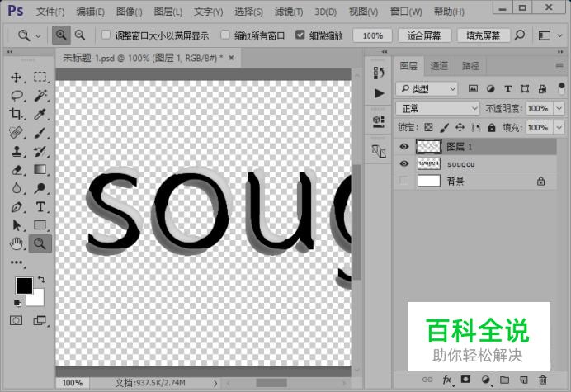Open the 图像(I) menu
The width and height of the screenshot is (571, 392).
coord(130,12)
